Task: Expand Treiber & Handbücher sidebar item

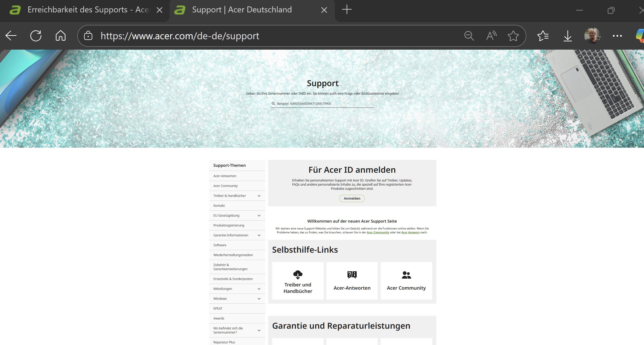Action: [259, 196]
